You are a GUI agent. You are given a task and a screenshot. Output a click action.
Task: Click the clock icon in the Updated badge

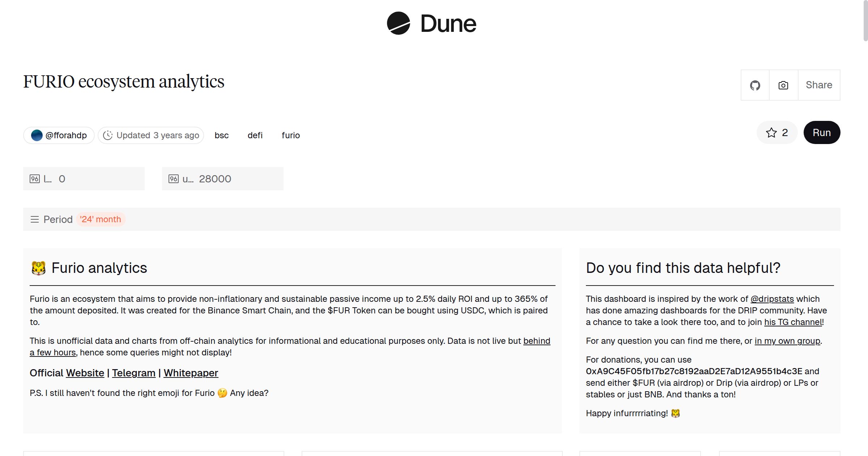point(109,135)
